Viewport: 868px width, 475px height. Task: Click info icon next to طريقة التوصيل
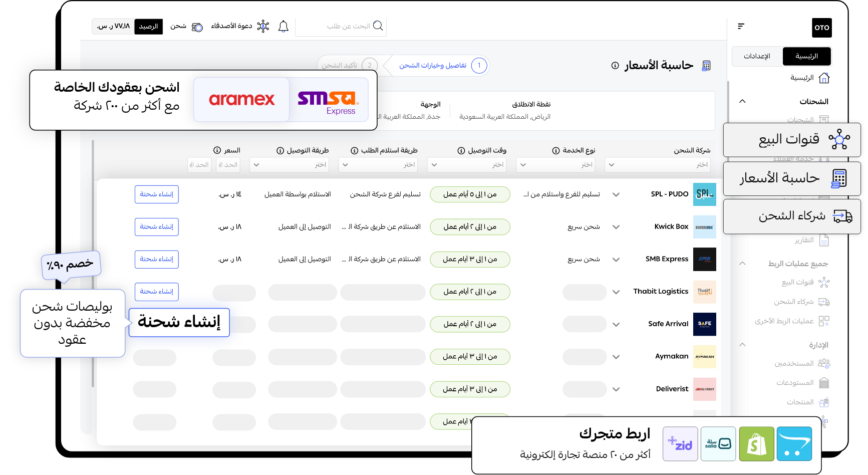[x=280, y=150]
